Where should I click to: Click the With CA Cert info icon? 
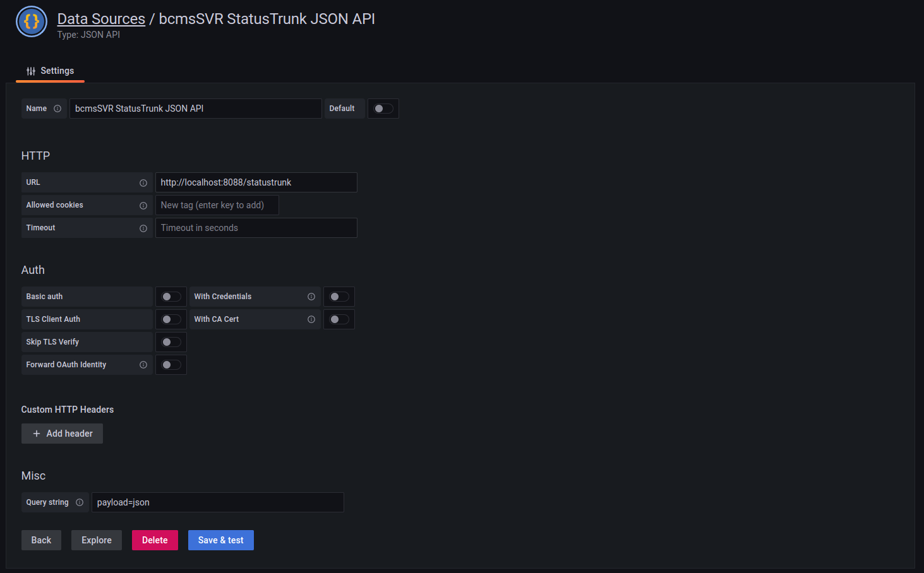(x=311, y=319)
